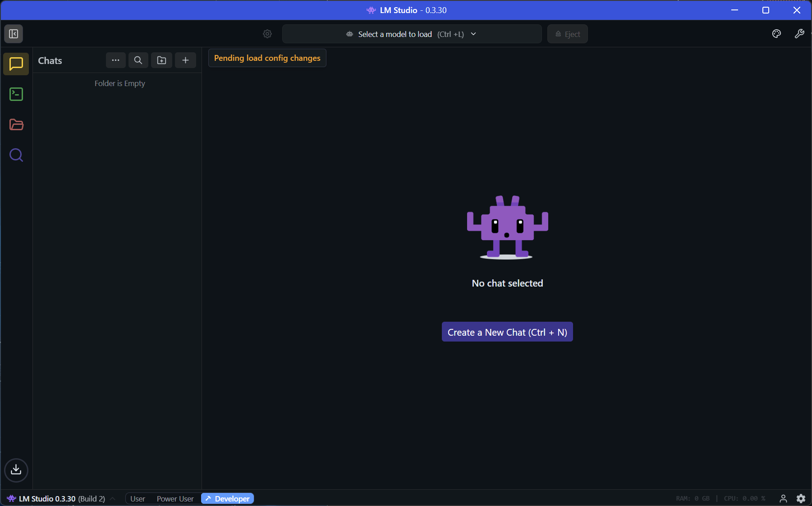The height and width of the screenshot is (506, 812).
Task: Switch to Power User mode
Action: 175,499
